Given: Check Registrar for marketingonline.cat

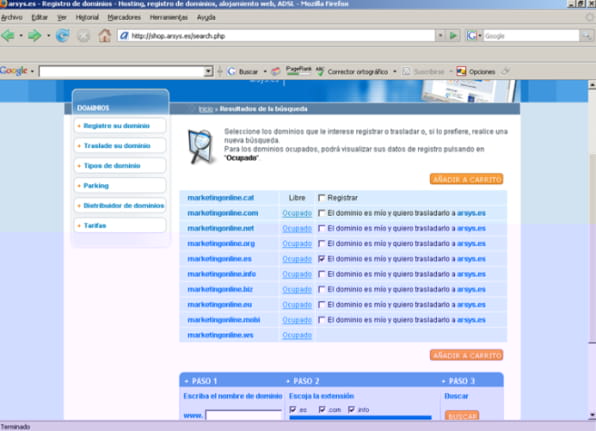Looking at the screenshot, I should pyautogui.click(x=322, y=198).
